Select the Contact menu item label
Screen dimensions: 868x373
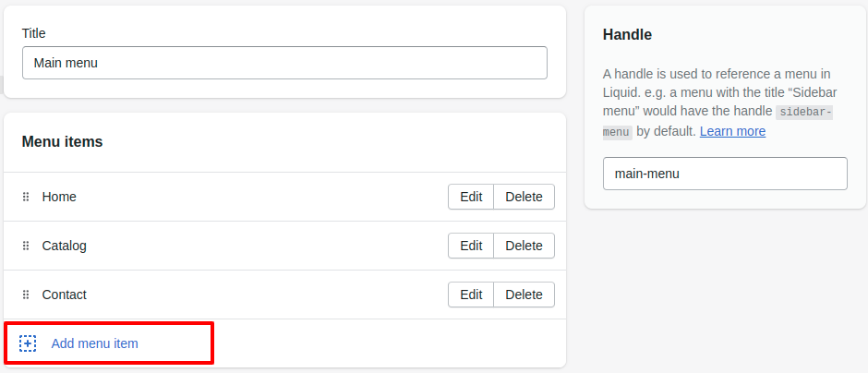[64, 295]
